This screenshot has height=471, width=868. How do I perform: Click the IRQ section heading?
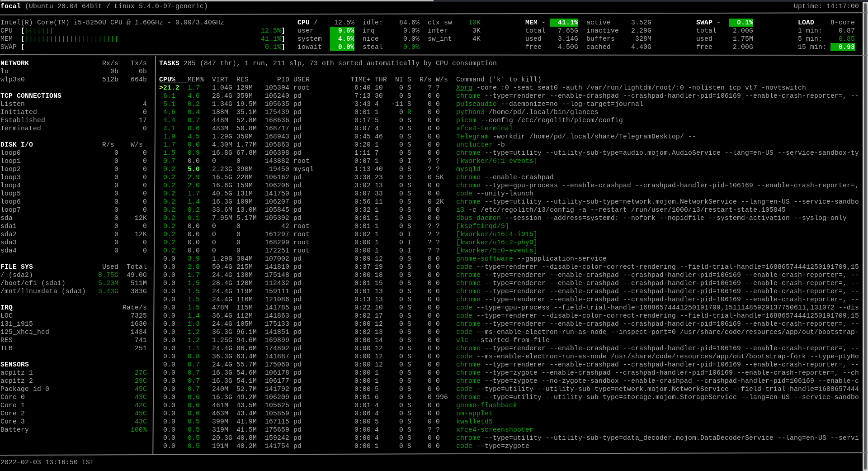pos(6,308)
